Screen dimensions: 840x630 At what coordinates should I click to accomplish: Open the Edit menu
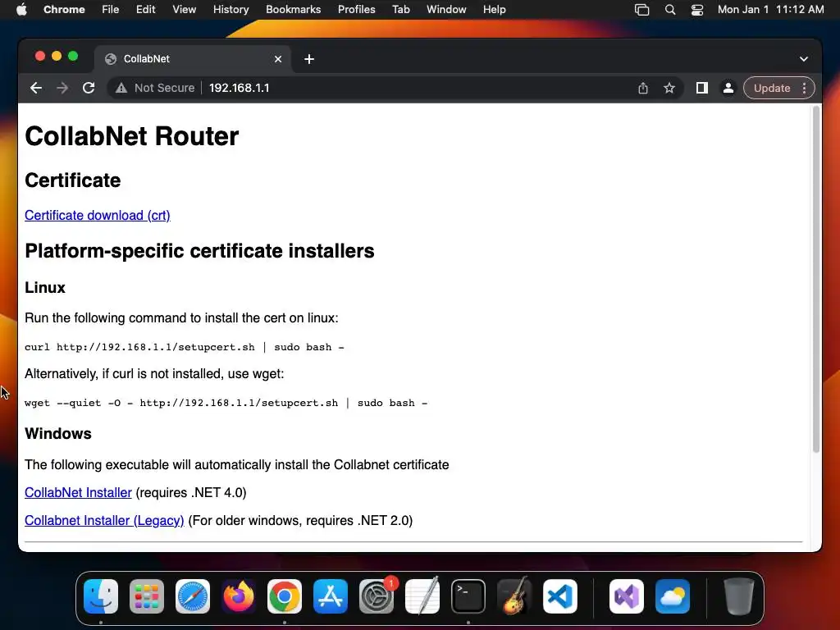click(145, 10)
